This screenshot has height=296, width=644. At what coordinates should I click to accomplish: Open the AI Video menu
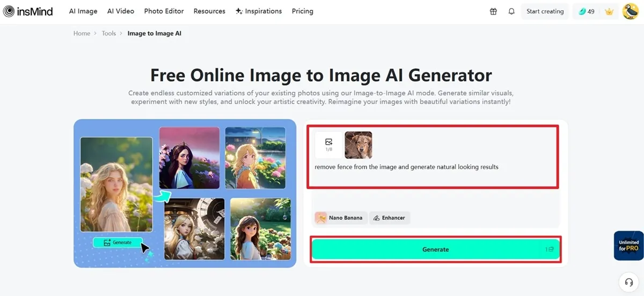coord(121,11)
